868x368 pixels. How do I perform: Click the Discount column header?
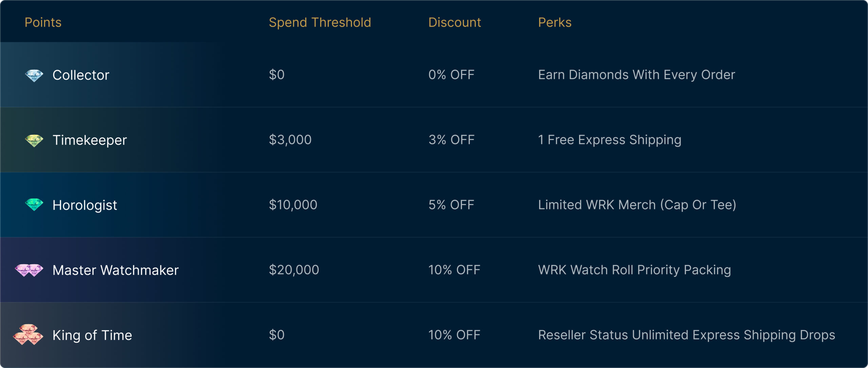pyautogui.click(x=454, y=22)
